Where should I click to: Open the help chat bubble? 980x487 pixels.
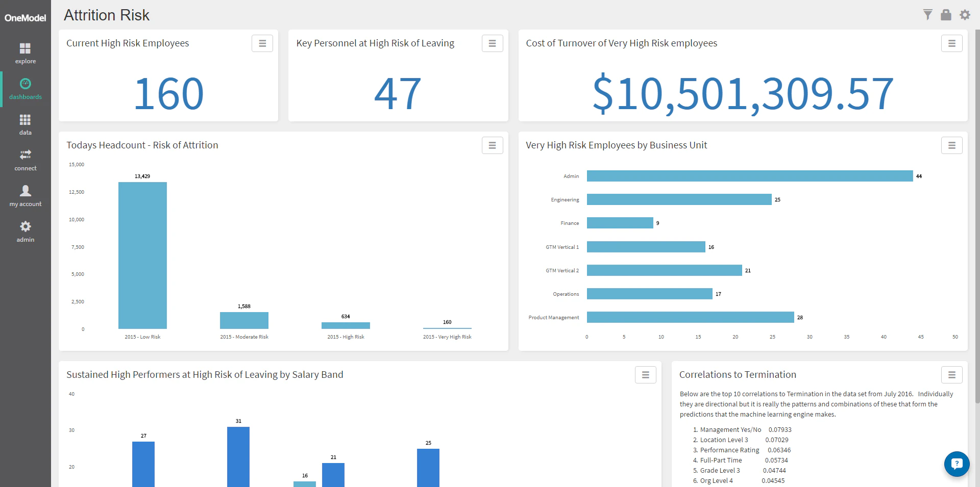tap(957, 464)
